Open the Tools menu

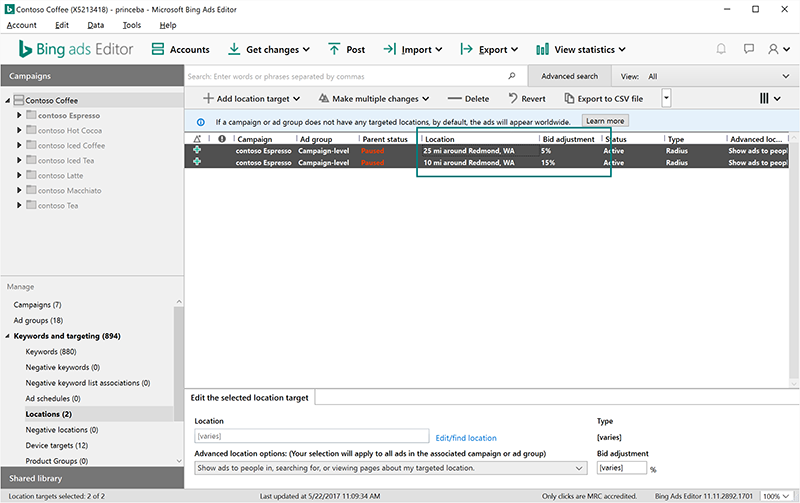point(132,25)
